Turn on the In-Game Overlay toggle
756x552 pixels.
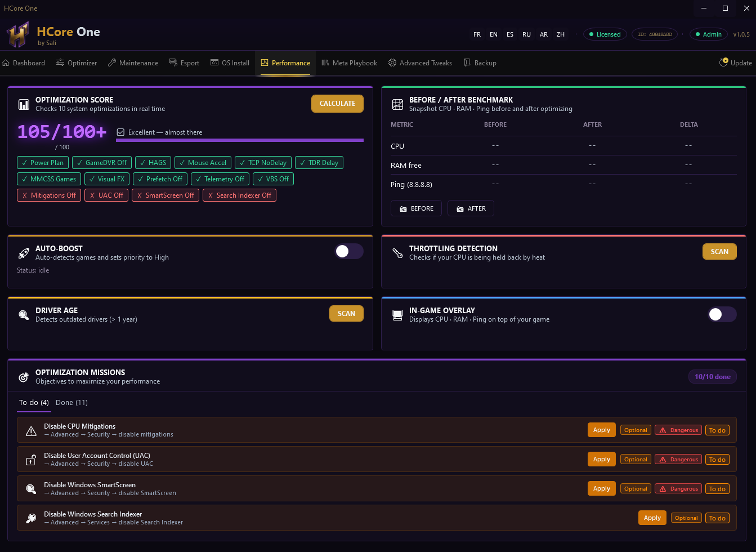722,314
